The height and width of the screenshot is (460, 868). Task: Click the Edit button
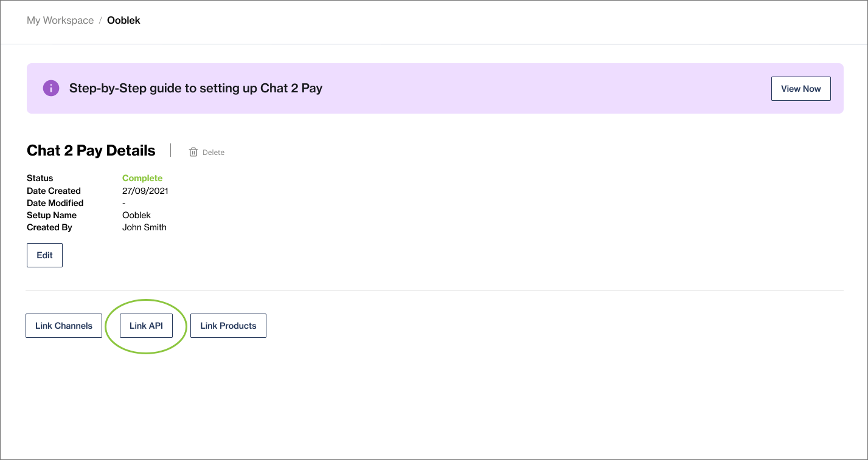click(44, 255)
